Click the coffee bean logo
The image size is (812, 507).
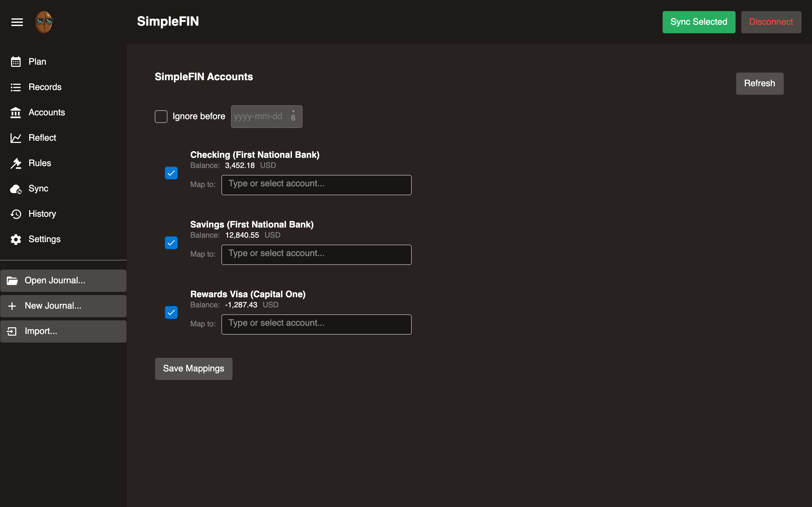44,22
